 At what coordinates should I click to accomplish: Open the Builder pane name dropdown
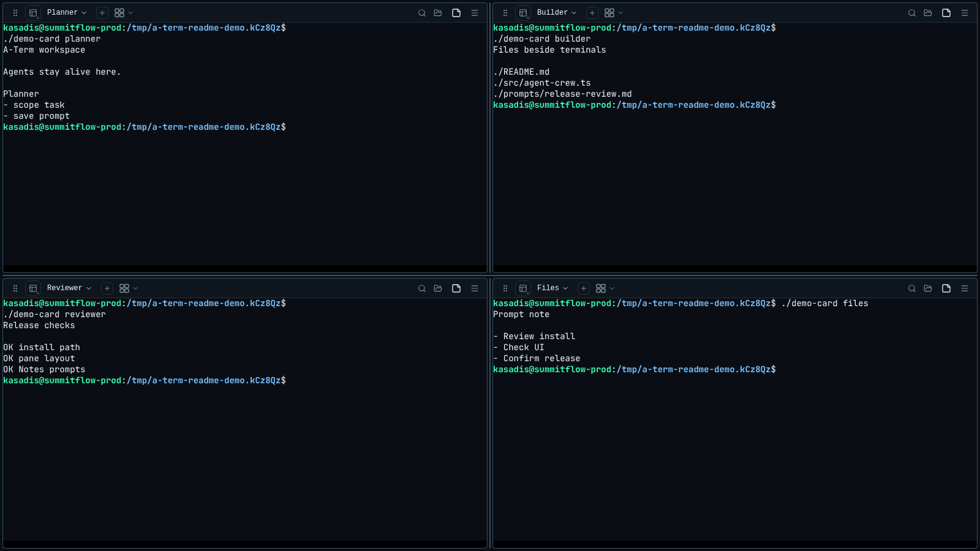point(557,13)
